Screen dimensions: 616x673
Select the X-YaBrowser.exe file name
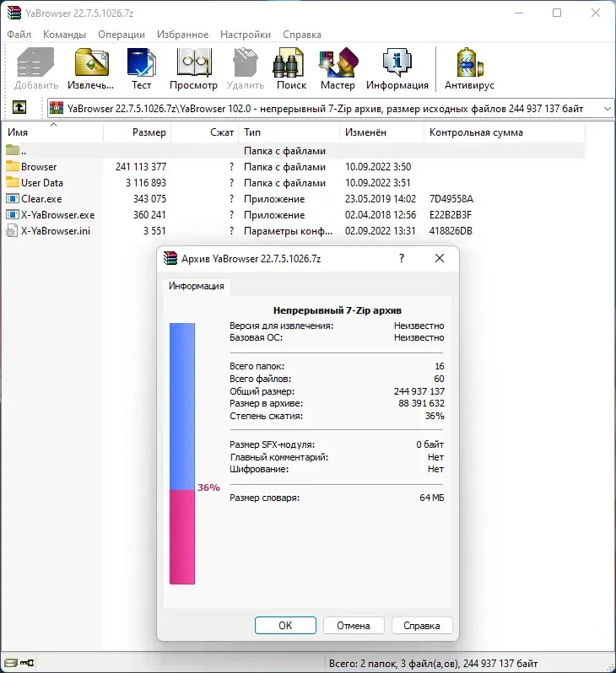(x=58, y=214)
